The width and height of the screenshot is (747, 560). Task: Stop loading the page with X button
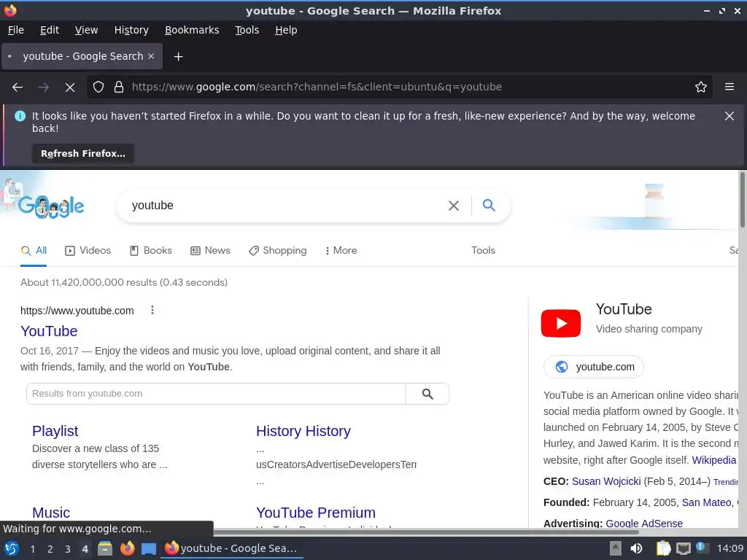(x=70, y=87)
